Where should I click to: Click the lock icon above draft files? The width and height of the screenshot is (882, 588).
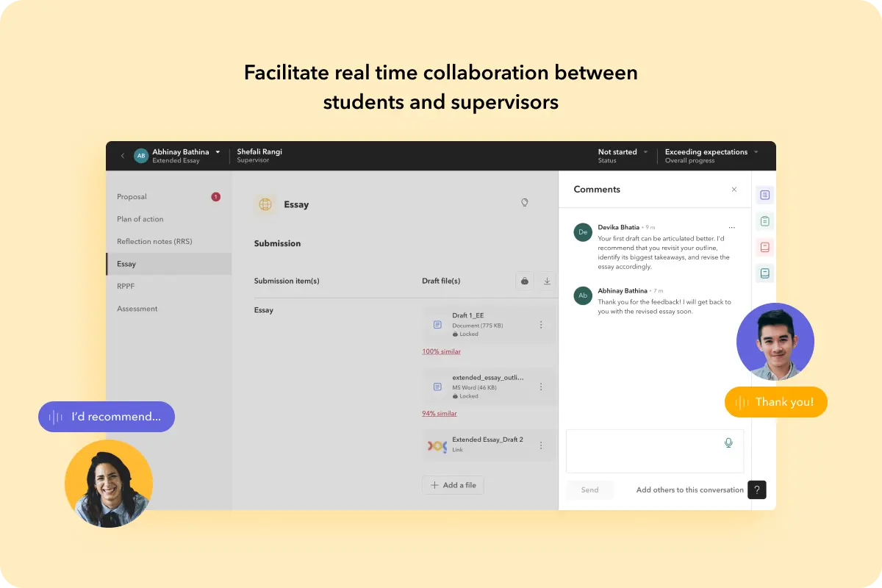point(524,281)
